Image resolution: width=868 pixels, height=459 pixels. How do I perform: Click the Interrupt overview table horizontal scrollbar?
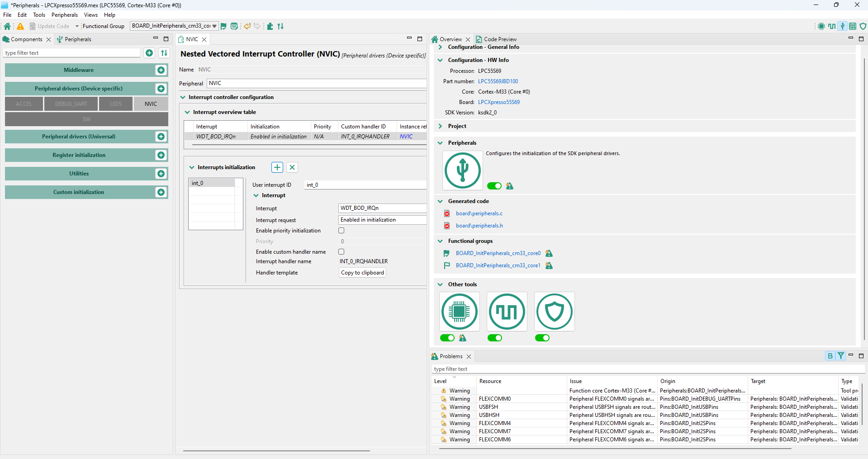pos(309,145)
